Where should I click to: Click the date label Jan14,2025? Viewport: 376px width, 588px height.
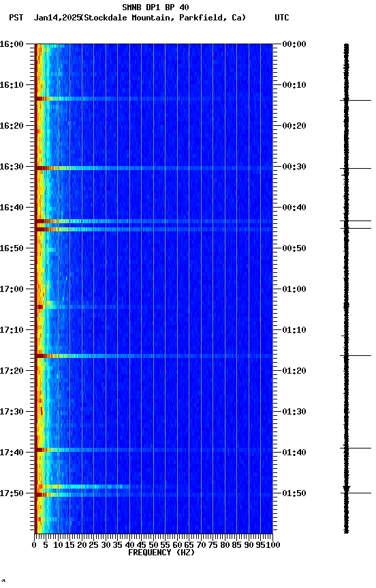coord(57,18)
